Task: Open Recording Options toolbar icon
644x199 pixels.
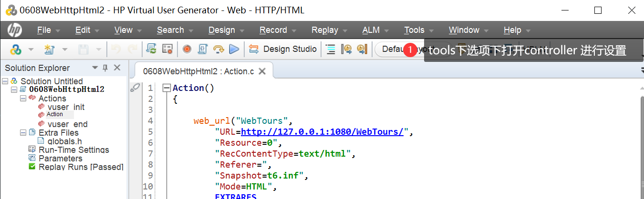Action: [166, 49]
